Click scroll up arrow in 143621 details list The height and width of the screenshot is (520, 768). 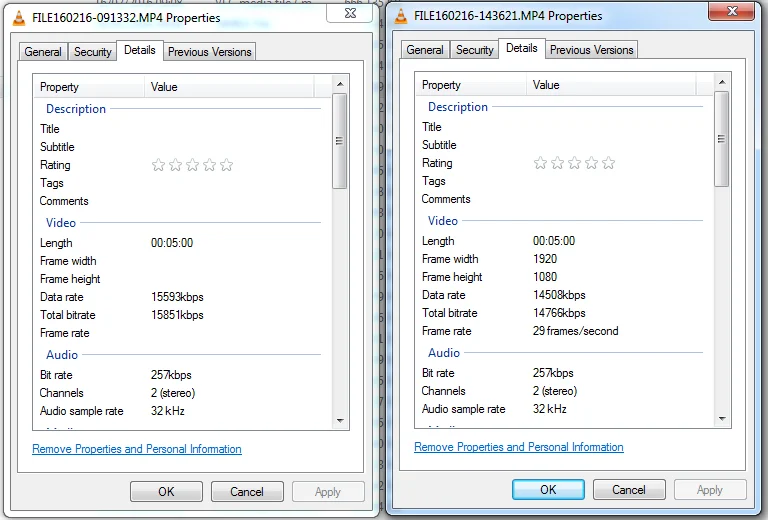722,82
